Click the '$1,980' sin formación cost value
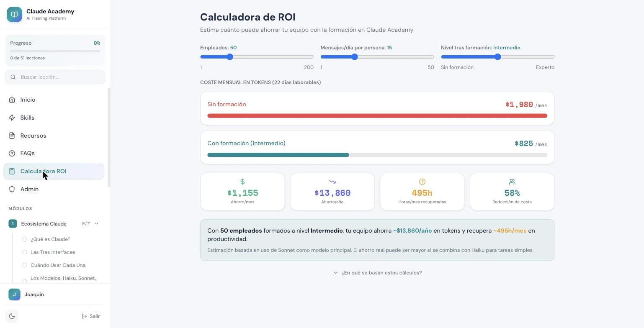 pos(519,105)
